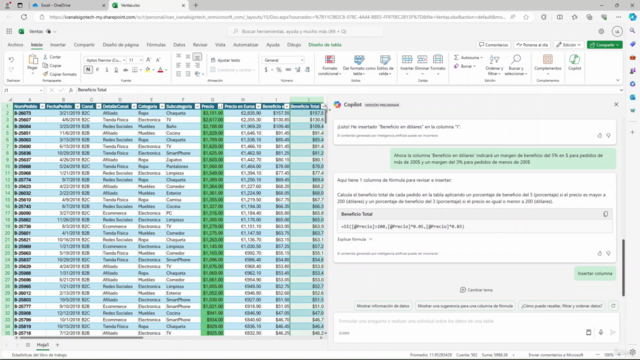
Task: Open the app launcher waffle icon
Action: 9,31
